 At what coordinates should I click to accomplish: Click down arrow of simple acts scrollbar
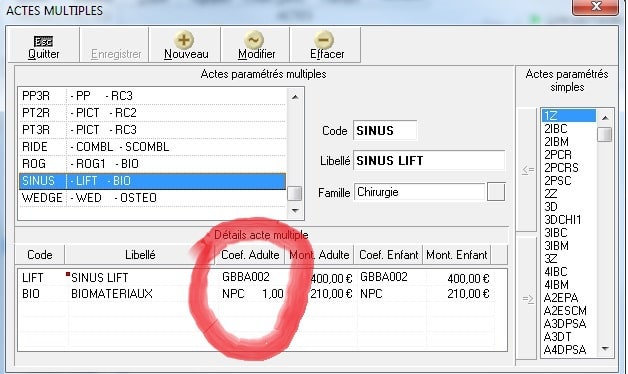coord(605,349)
